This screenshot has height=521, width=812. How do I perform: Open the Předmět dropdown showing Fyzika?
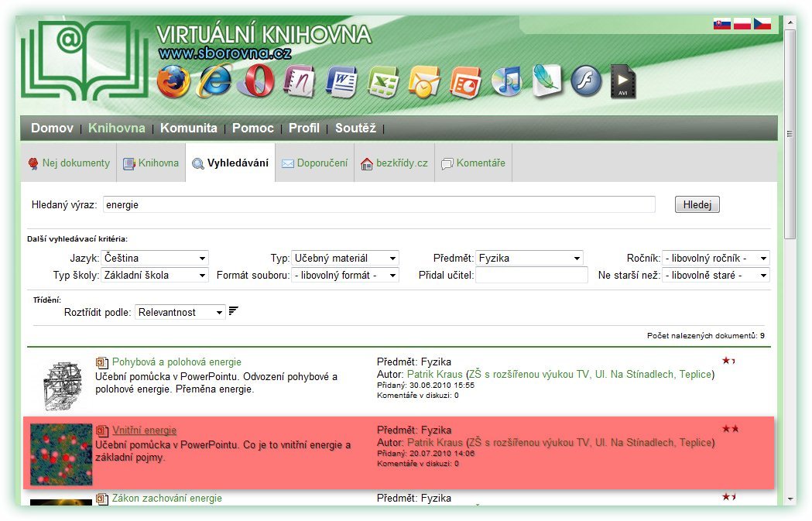pyautogui.click(x=529, y=258)
